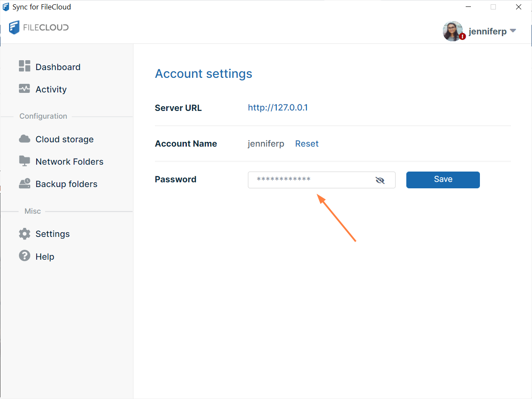Click the Cloud storage cloud icon
Viewport: 532px width, 399px height.
tap(25, 139)
